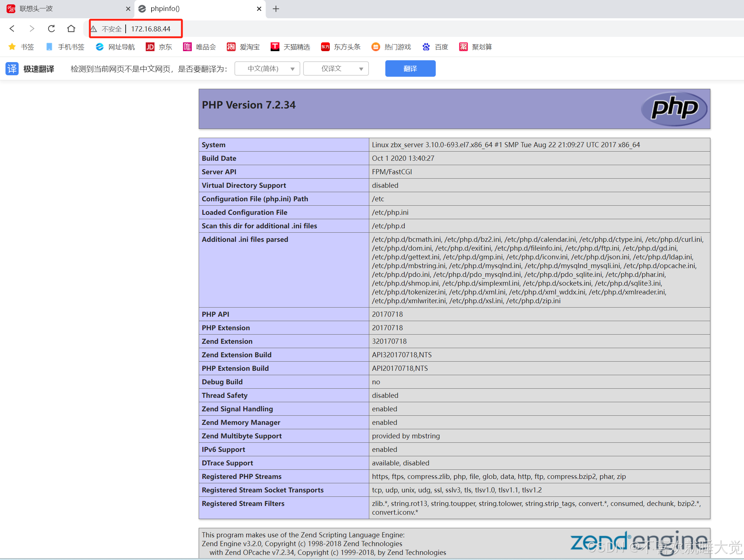Screen dimensions: 744x560
Task: Click the Registered Stream Socket Transports label
Action: pos(263,490)
